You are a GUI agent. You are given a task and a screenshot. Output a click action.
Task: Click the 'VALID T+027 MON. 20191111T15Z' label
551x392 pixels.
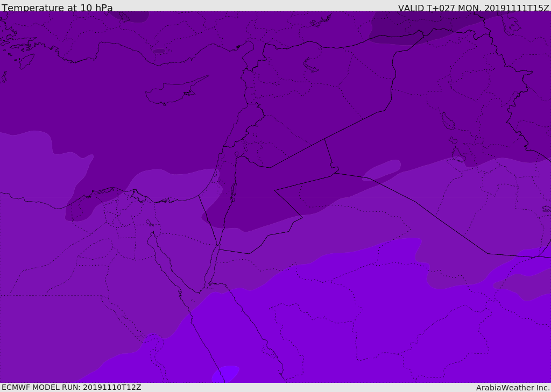pyautogui.click(x=474, y=8)
